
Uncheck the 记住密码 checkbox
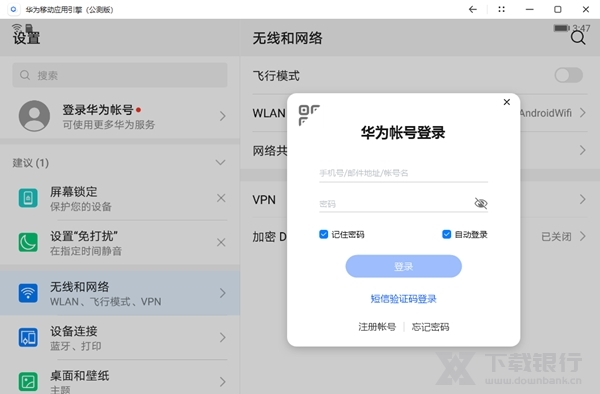(323, 234)
